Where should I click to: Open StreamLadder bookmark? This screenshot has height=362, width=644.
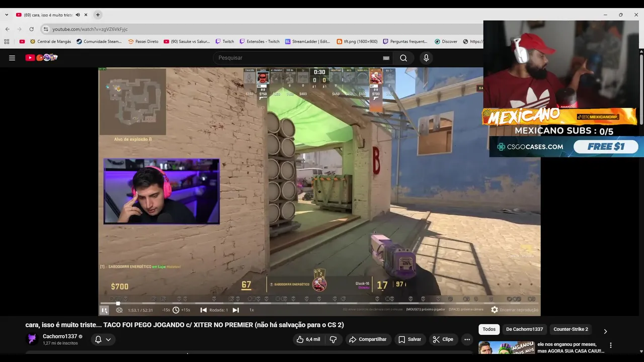tap(307, 42)
